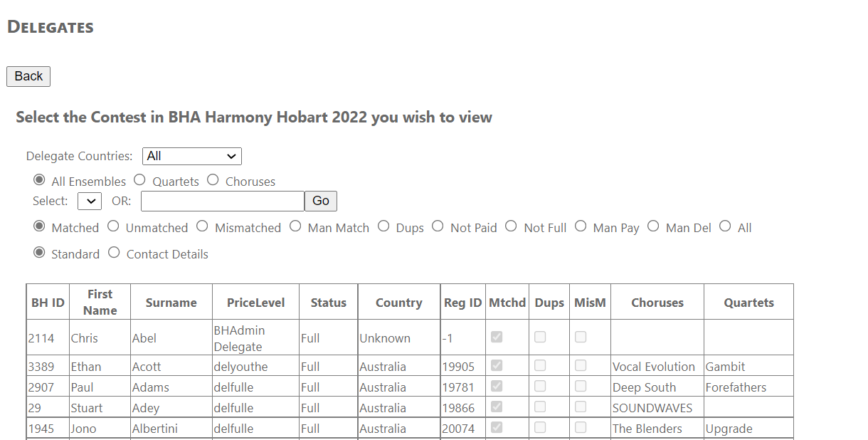Choose the Not Full radio option
This screenshot has width=868, height=440.
[x=511, y=226]
